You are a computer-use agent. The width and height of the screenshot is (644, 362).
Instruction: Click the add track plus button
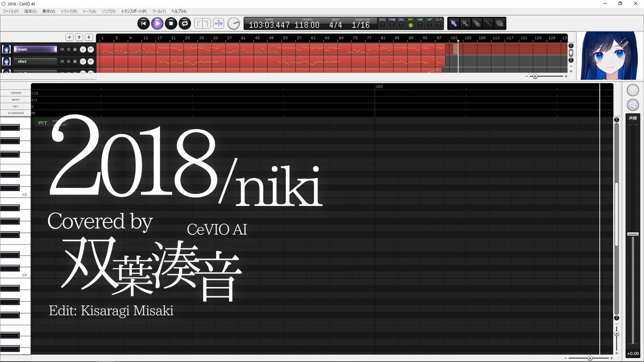tap(69, 37)
